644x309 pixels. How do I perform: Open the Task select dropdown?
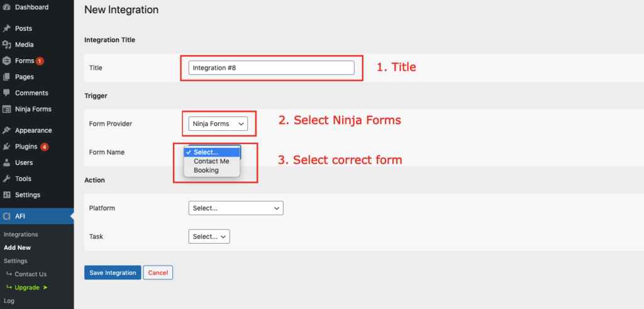click(209, 236)
